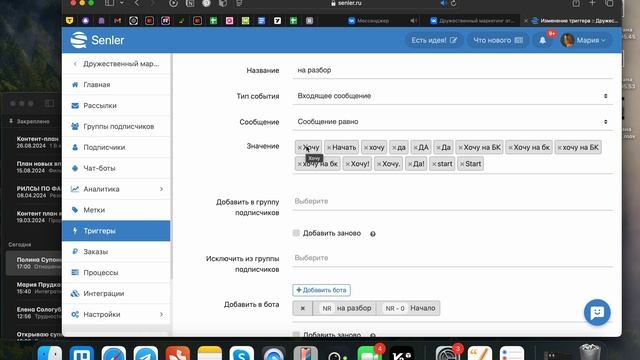Open Чат-боты section
The image size is (640, 360).
[116, 168]
